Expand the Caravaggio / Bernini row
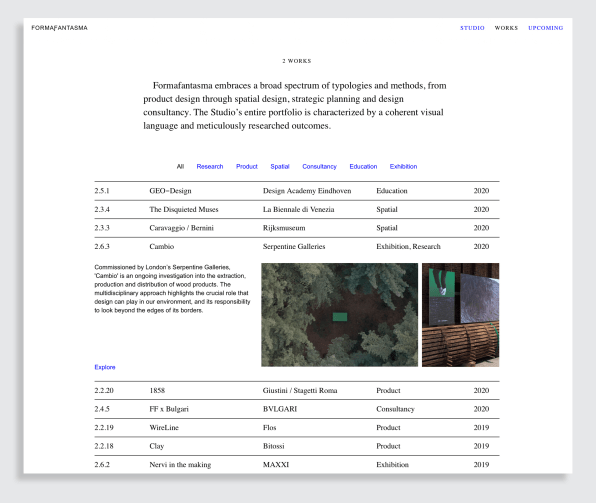The height and width of the screenshot is (503, 596). [x=297, y=228]
